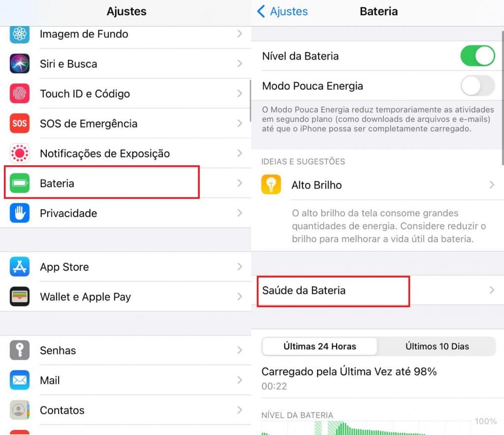Switch to Últimas 24 Horas tab

[319, 346]
